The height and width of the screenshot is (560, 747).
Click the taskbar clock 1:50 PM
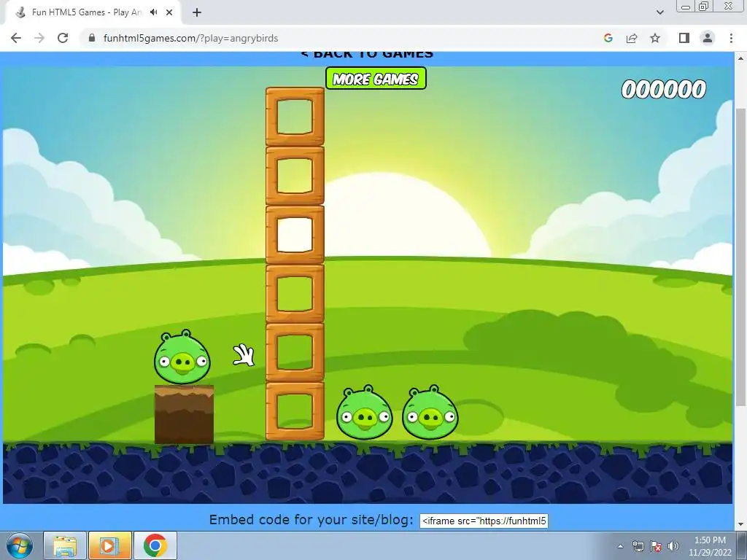[x=710, y=540]
